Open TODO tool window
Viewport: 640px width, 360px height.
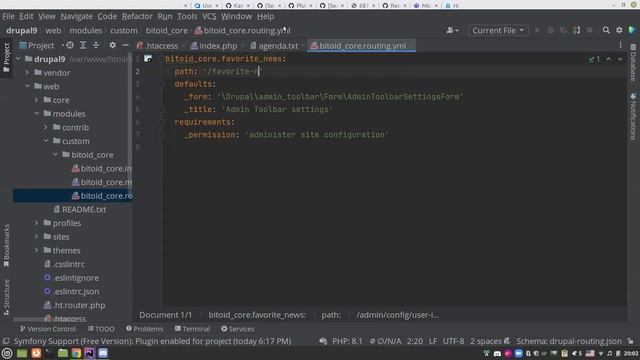101,329
